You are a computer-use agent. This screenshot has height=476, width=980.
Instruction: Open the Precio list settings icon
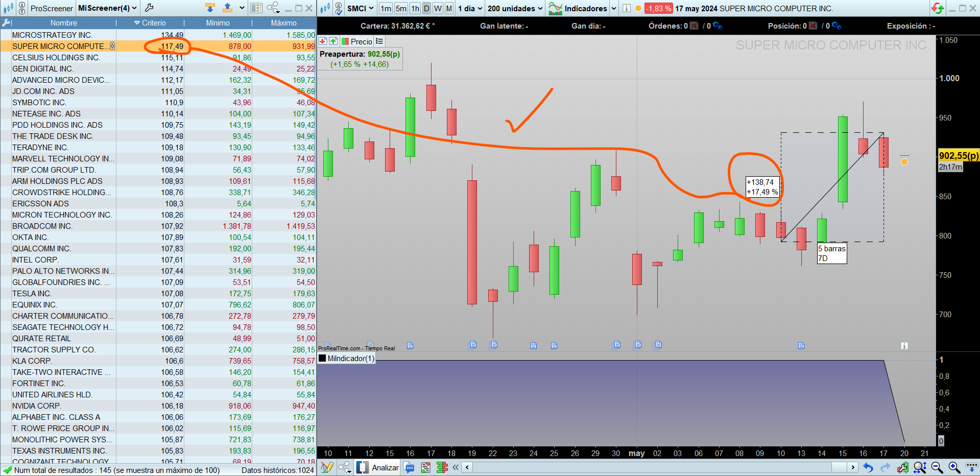pos(379,41)
